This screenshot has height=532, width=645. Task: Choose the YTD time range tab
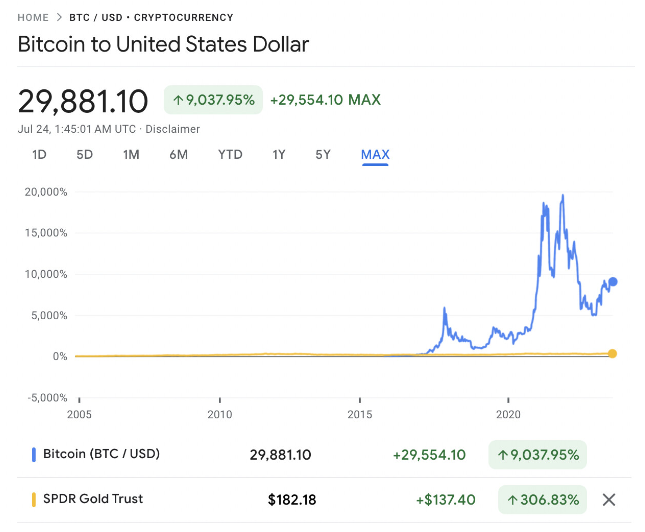(230, 154)
